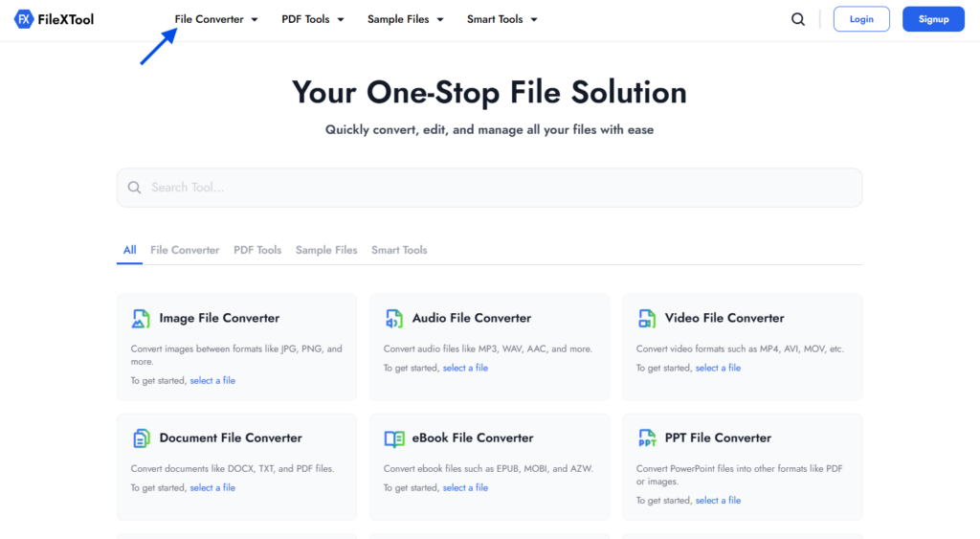Click the FileXTool logo icon
Viewport: 980px width, 539px height.
(x=23, y=19)
